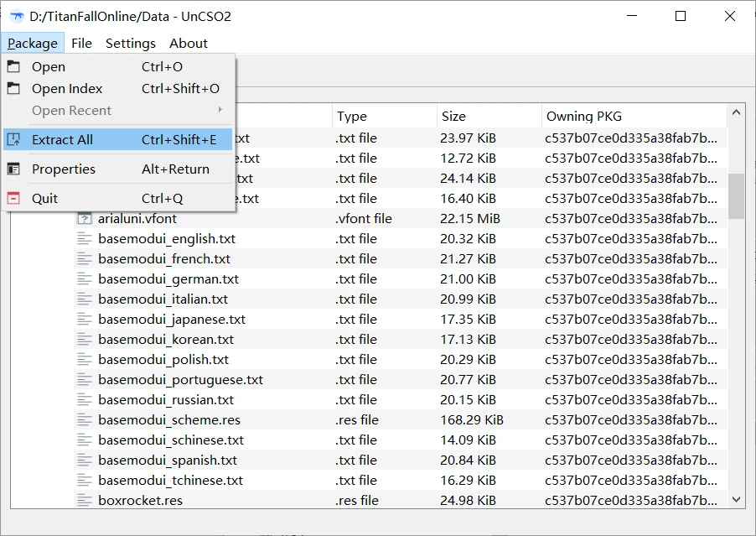
Task: Click the boxrocket.res file icon
Action: 84,500
